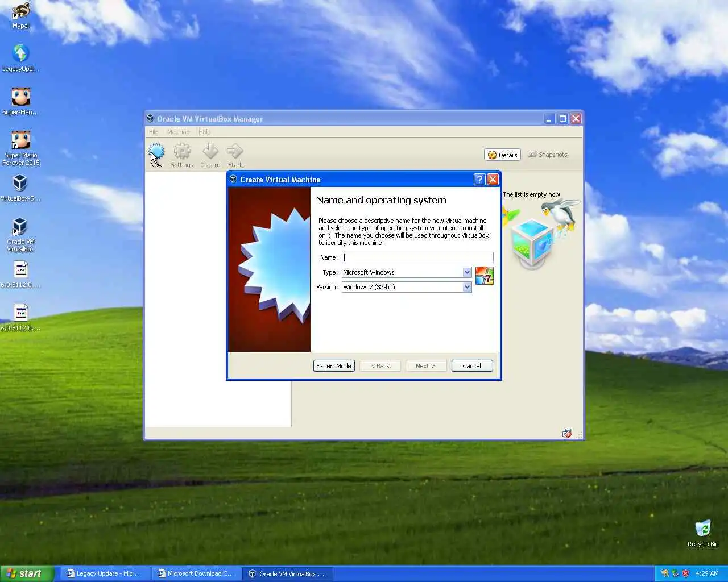Click the Back button
728x582 pixels.
[380, 366]
